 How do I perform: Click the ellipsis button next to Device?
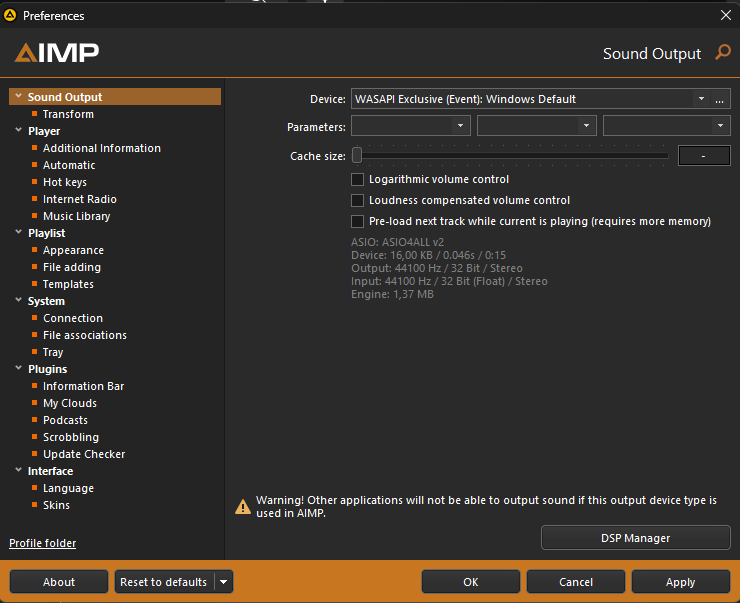(x=719, y=99)
